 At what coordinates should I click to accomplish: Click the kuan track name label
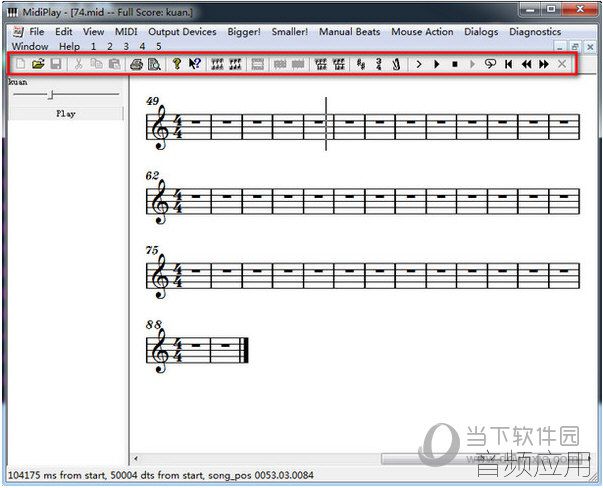(x=18, y=82)
